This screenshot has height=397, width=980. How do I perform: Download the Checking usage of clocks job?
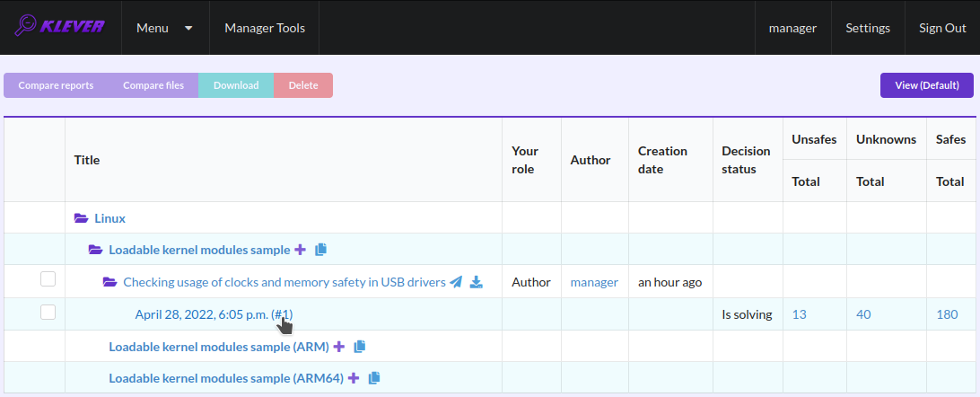477,282
